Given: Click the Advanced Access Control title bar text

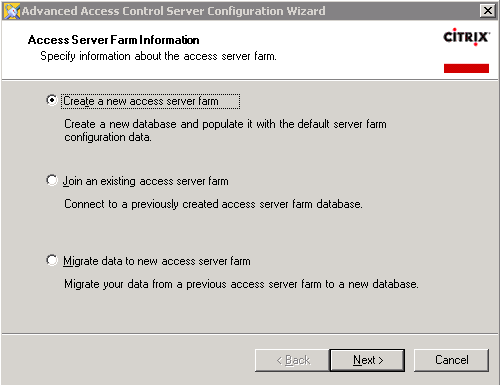Looking at the screenshot, I should (x=174, y=11).
